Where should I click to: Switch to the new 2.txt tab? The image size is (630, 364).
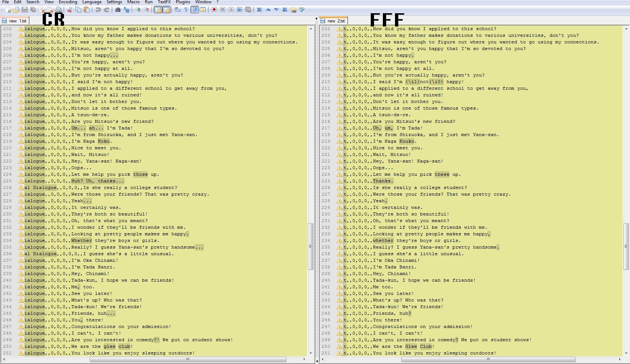click(333, 21)
